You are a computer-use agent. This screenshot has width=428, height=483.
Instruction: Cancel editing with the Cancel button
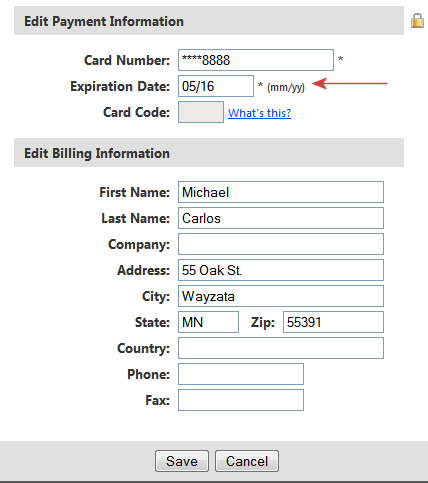pos(247,461)
